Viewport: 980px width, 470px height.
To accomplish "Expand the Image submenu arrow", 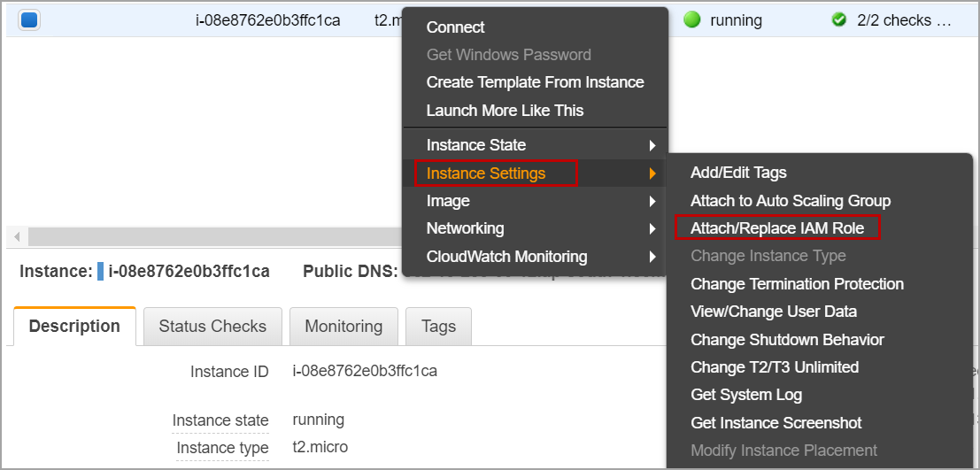I will [652, 201].
